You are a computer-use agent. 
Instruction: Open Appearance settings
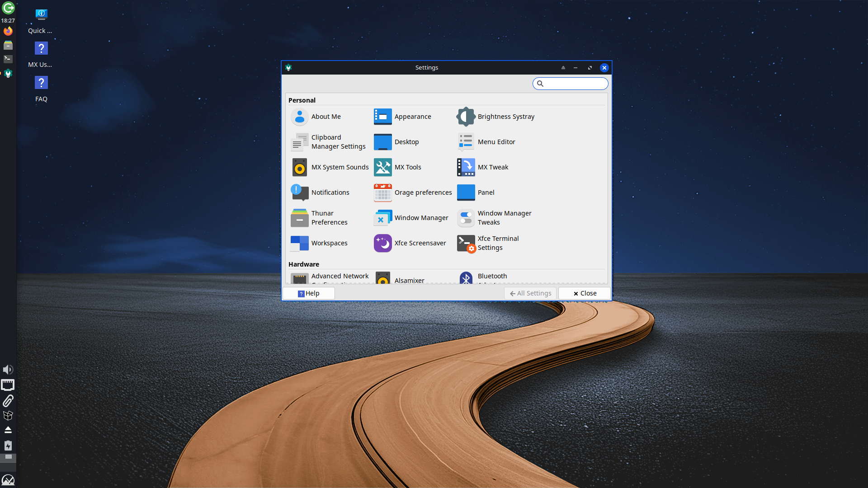pos(402,117)
